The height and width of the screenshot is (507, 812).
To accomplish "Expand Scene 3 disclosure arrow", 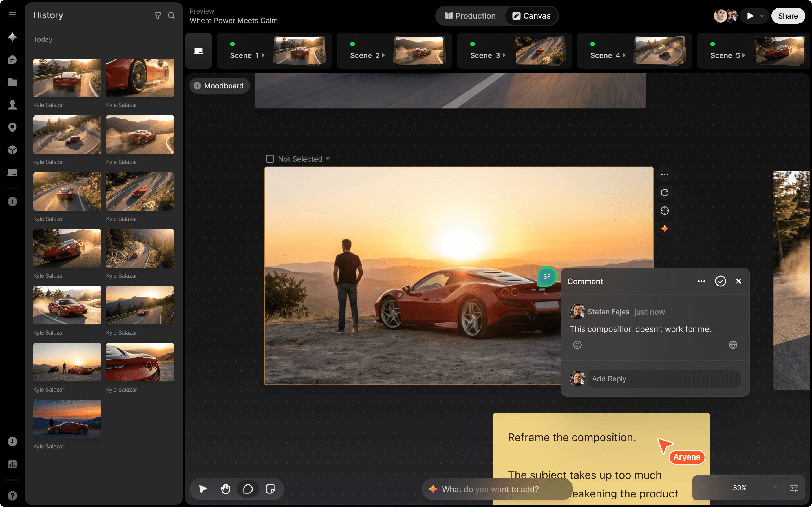I will point(504,55).
